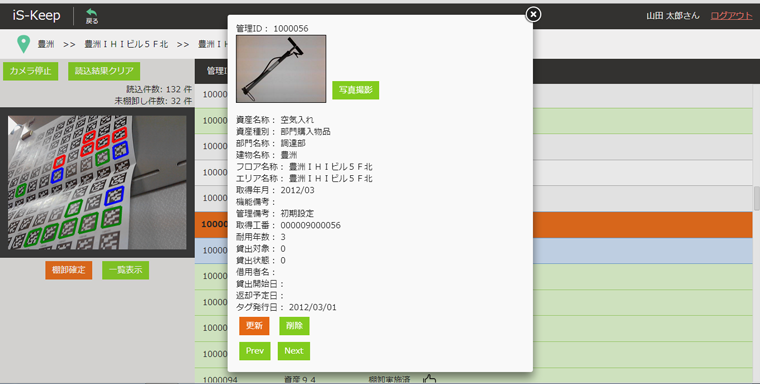Click the green location pin icon

click(23, 44)
